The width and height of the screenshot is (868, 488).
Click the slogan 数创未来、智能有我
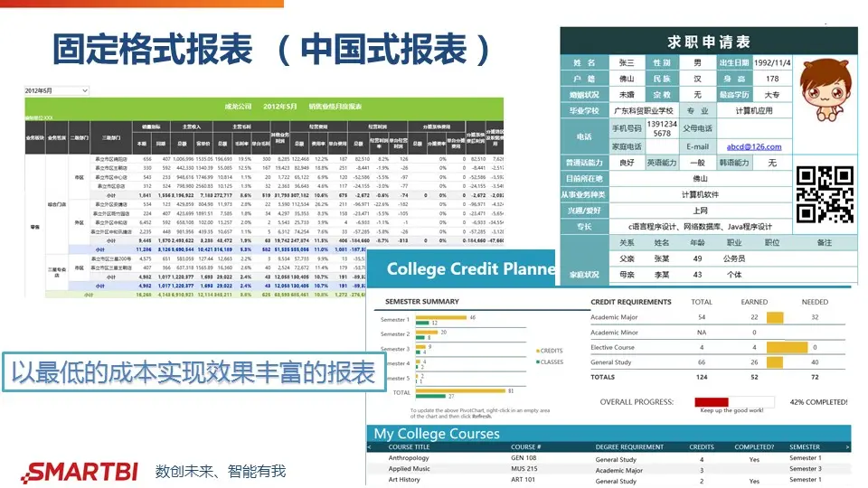point(221,472)
